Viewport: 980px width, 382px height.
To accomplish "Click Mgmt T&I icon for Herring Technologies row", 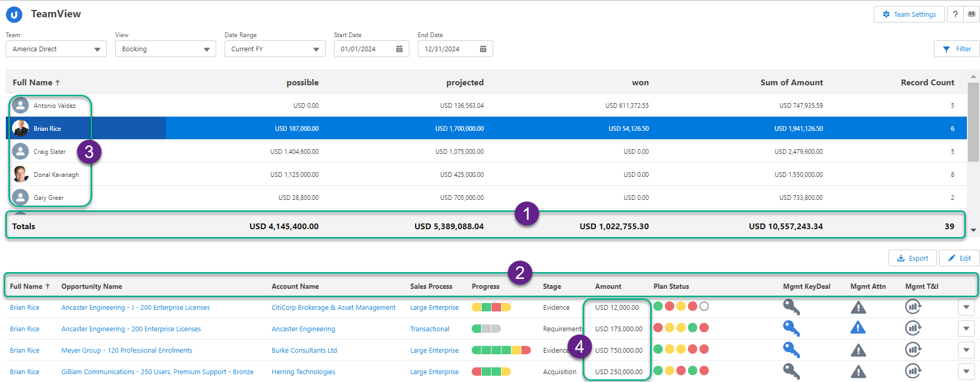I will point(913,372).
